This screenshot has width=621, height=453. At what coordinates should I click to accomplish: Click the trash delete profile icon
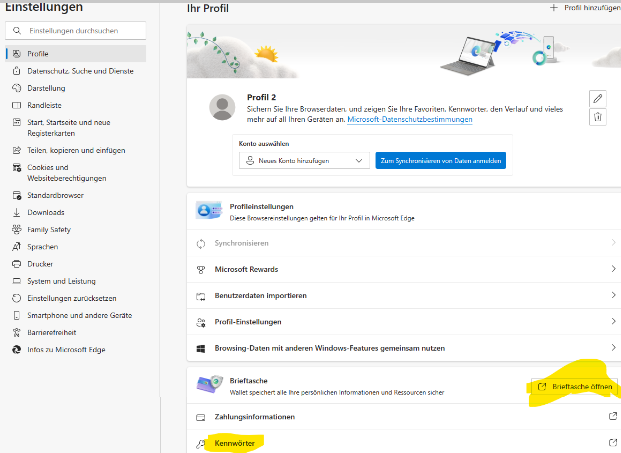coord(598,117)
